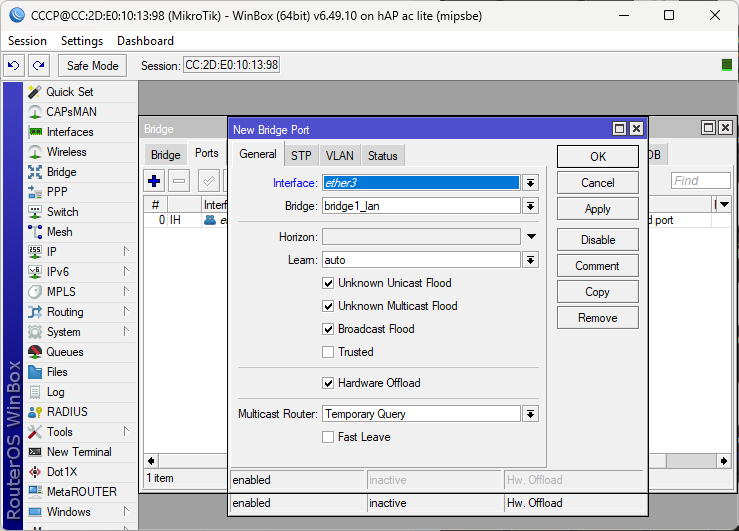This screenshot has width=739, height=531.
Task: Click the Remove button
Action: (598, 318)
